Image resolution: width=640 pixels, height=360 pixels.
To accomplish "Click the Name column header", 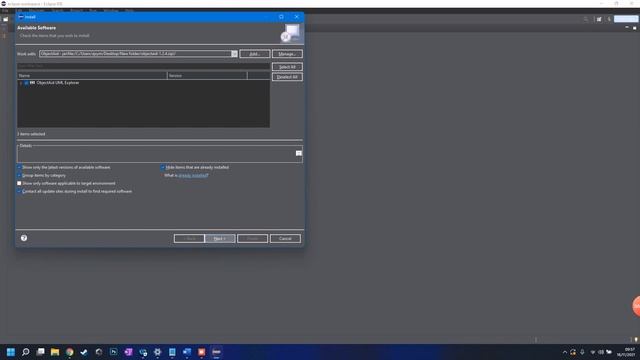I will pos(92,76).
